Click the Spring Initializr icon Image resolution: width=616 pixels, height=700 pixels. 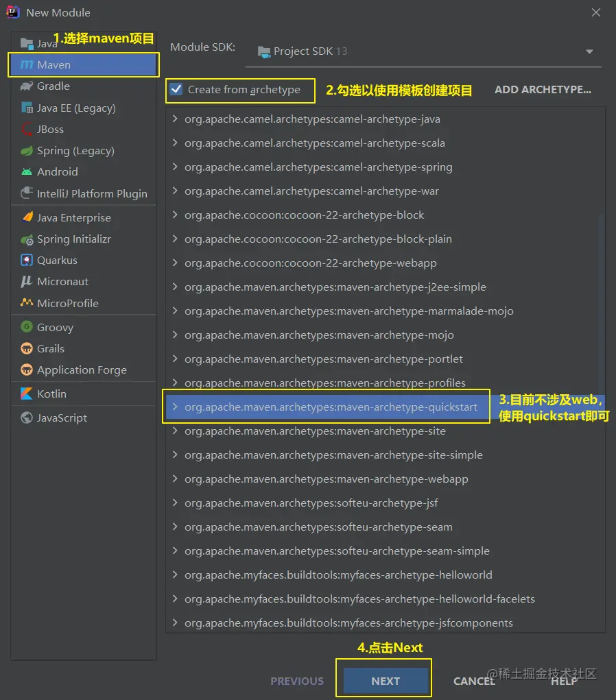(27, 240)
